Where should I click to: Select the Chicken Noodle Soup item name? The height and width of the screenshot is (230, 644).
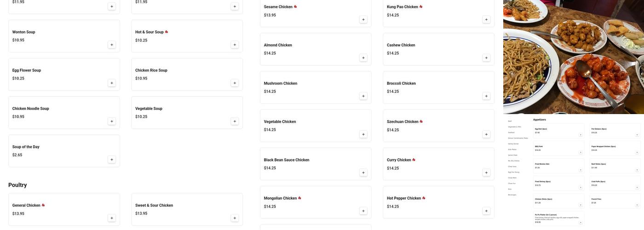[x=31, y=109]
